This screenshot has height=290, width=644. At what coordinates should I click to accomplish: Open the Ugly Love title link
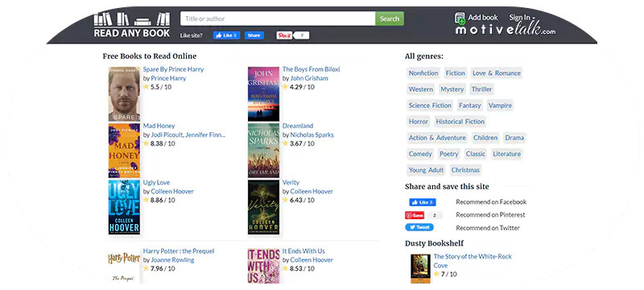(156, 182)
